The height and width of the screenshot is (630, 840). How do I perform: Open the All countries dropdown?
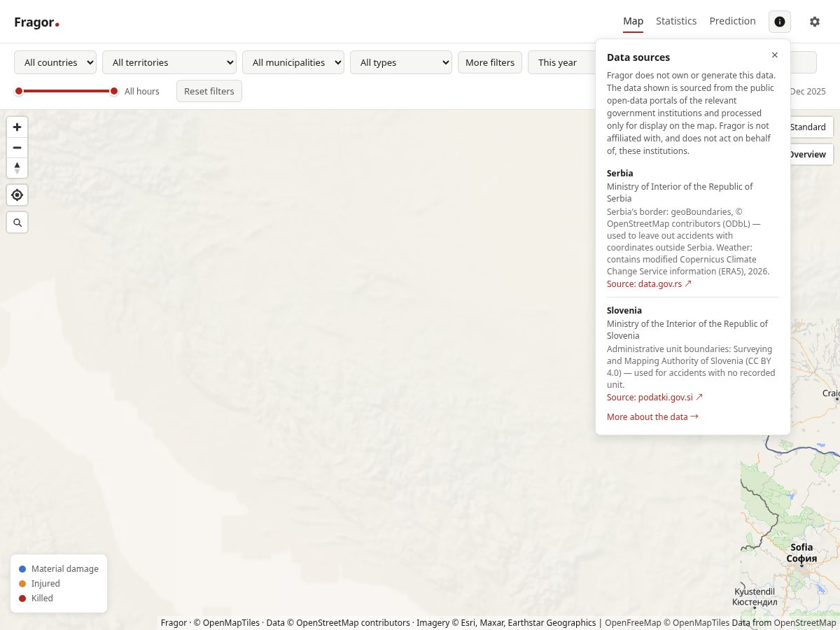(55, 62)
